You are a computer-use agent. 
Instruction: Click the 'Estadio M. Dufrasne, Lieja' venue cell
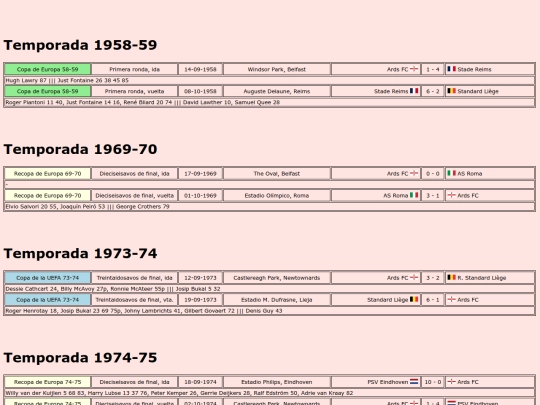click(277, 300)
